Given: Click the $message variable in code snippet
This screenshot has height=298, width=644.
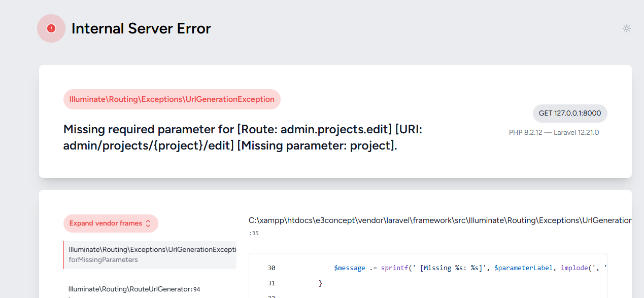Looking at the screenshot, I should tap(349, 268).
